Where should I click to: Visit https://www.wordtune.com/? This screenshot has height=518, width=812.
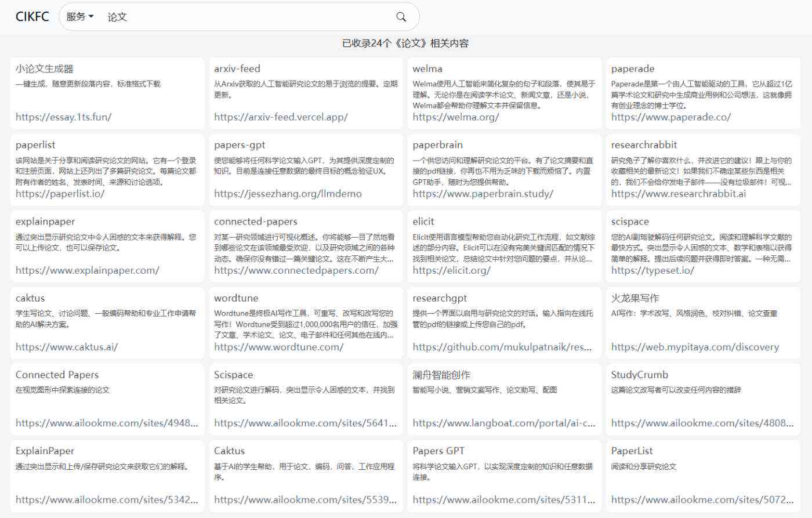(278, 347)
